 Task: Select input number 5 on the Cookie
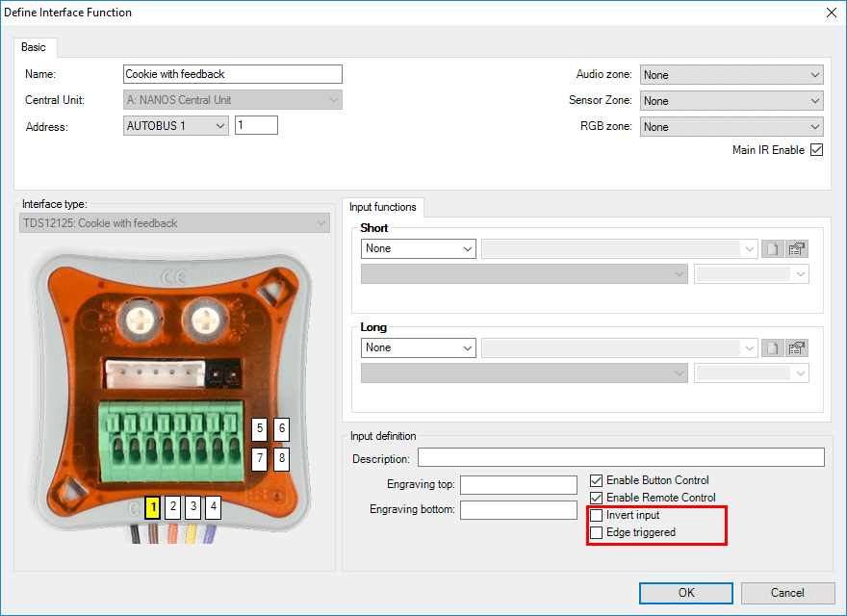[x=259, y=429]
